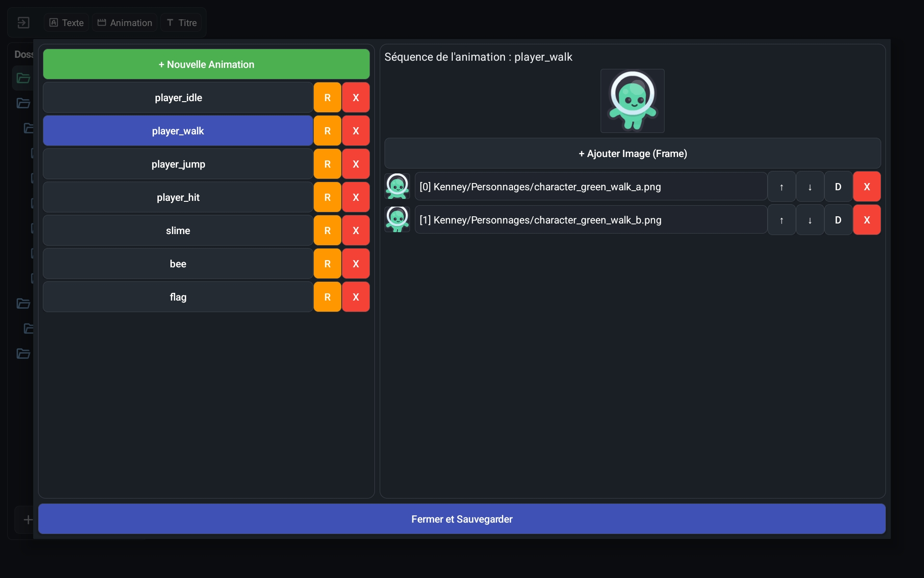
Task: Delete player_walk with its X button
Action: 356,131
